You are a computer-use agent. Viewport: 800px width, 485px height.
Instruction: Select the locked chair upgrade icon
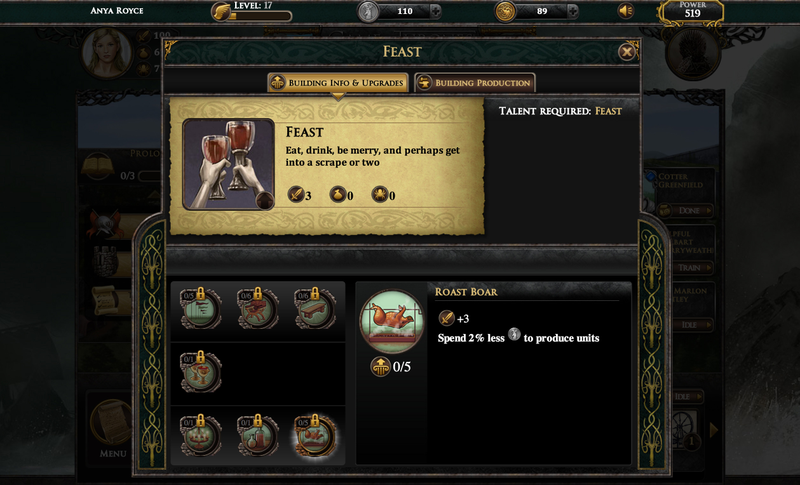(x=258, y=309)
